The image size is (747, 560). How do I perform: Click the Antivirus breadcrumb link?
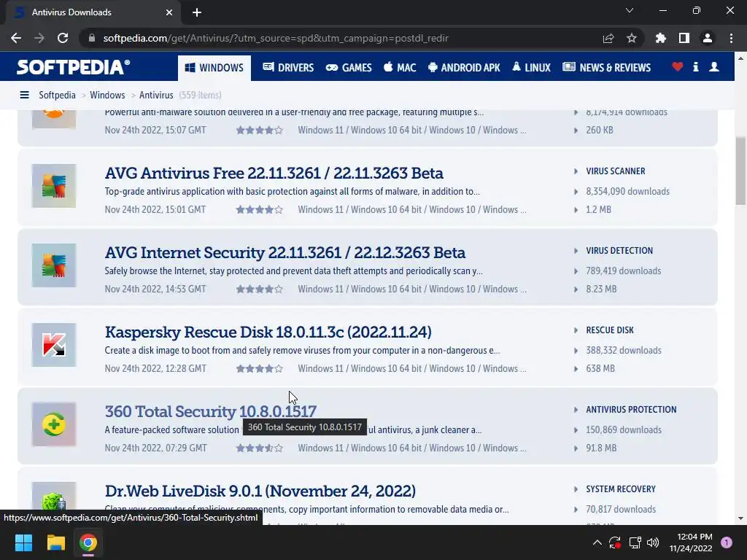coord(156,96)
